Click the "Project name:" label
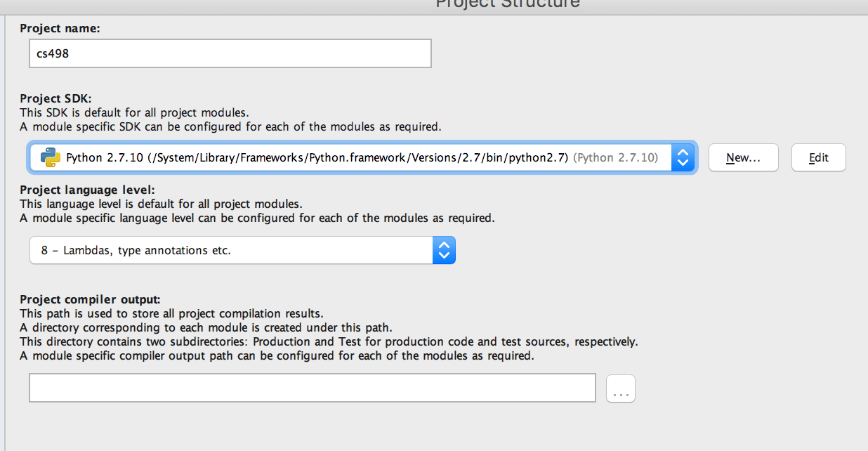868x451 pixels. [60, 29]
